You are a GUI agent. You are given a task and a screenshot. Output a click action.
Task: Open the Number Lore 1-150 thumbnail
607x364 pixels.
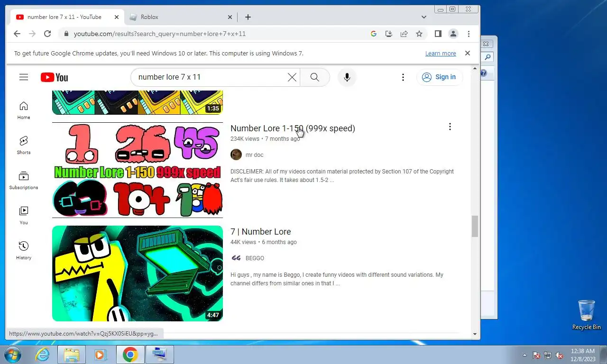point(138,170)
